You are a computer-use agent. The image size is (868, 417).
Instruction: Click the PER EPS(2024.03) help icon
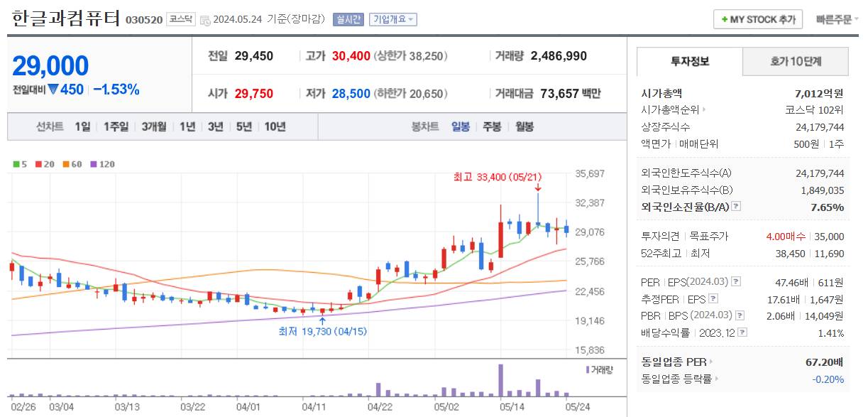click(x=736, y=282)
